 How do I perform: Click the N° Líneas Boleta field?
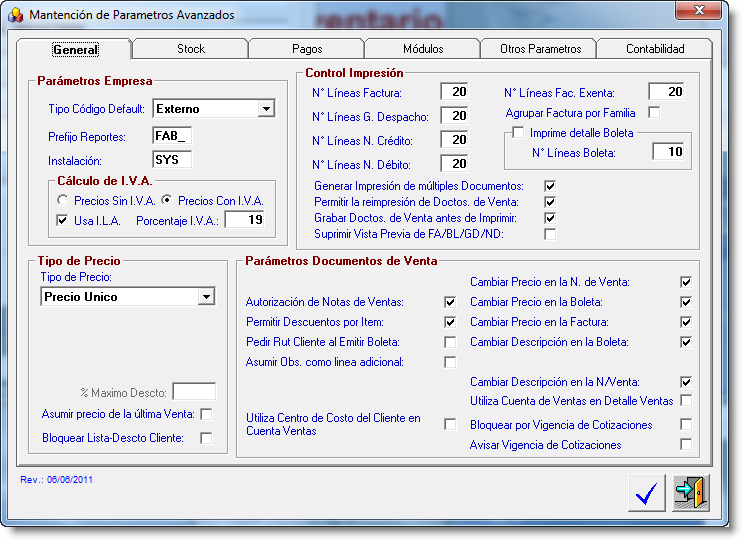coord(669,152)
